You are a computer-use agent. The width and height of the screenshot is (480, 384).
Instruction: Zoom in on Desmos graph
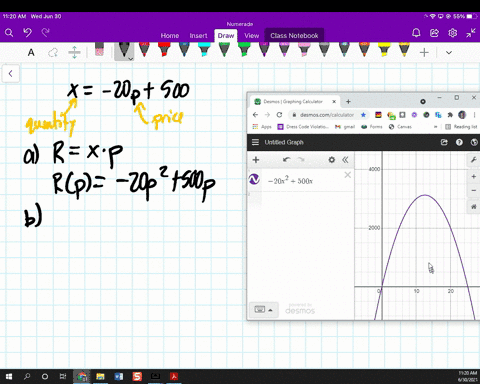(x=473, y=176)
